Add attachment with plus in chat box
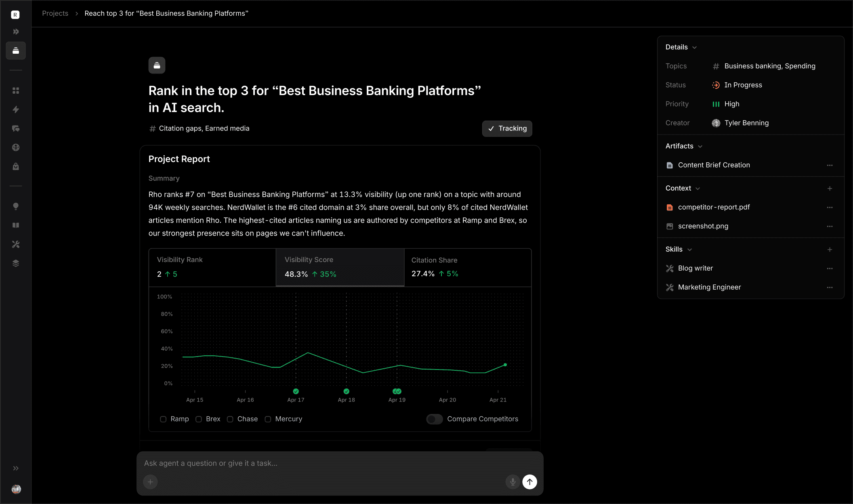This screenshot has height=504, width=853. coord(150,482)
